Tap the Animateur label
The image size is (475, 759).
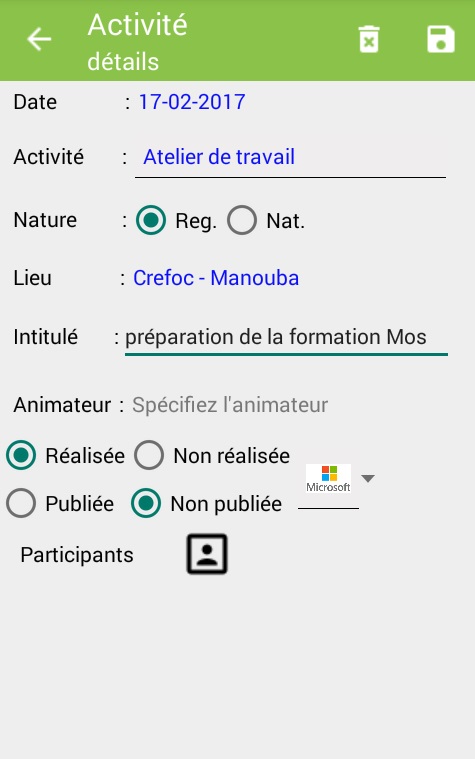click(62, 405)
